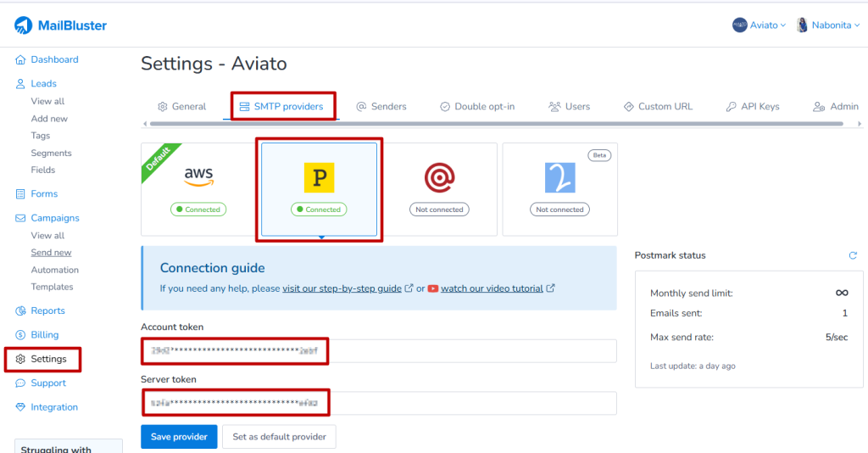Click the Billing dollar icon

[x=20, y=334]
